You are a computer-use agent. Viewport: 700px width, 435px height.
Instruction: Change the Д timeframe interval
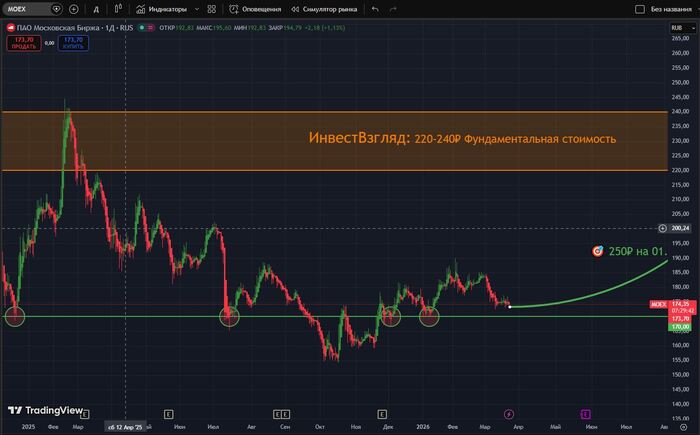95,8
